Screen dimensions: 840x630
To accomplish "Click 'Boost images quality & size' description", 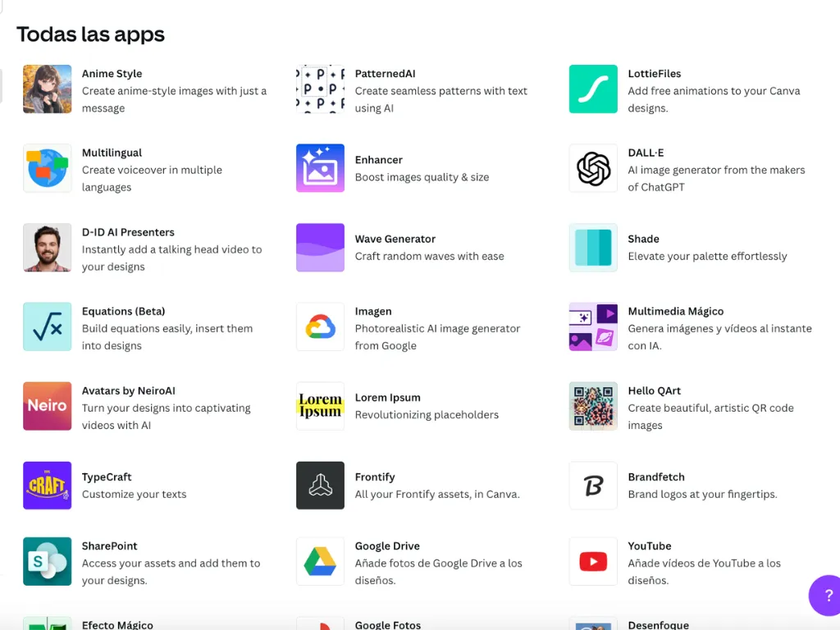I will tap(422, 177).
